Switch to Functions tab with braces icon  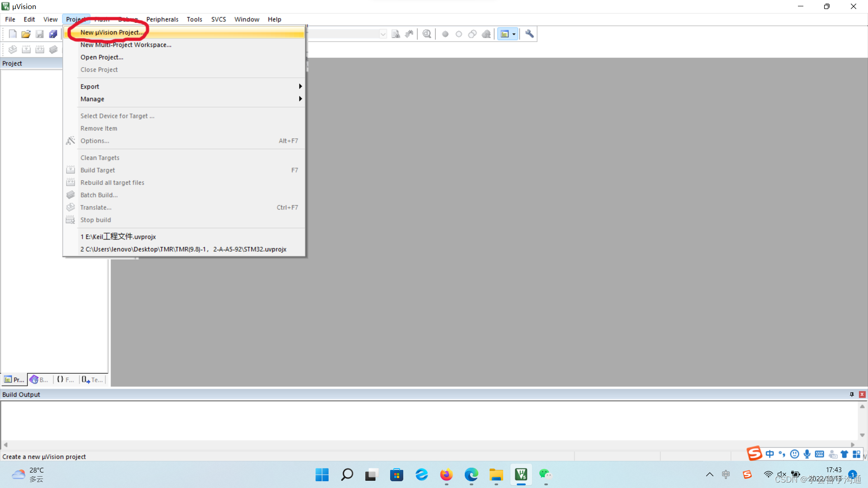[x=65, y=380]
